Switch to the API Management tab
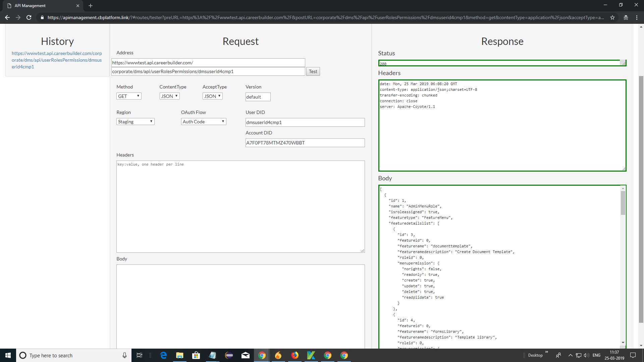Screen dimensions: 644x362 click(x=44, y=6)
